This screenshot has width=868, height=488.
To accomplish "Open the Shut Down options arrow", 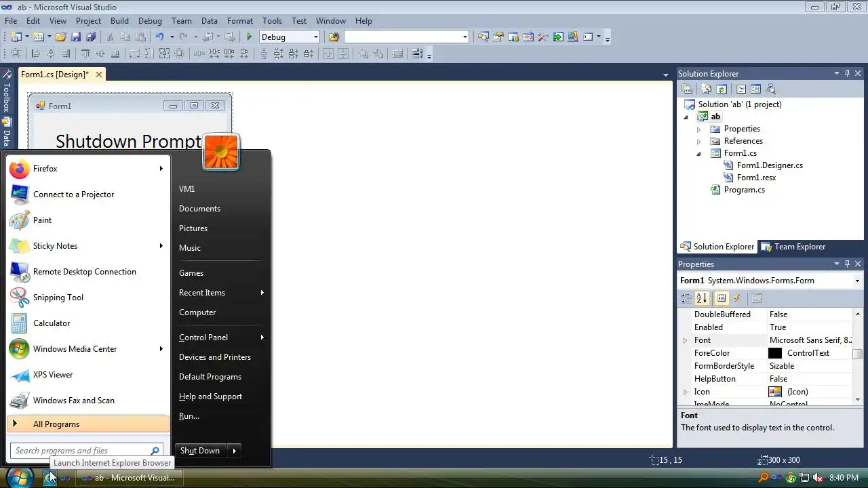I will click(234, 451).
